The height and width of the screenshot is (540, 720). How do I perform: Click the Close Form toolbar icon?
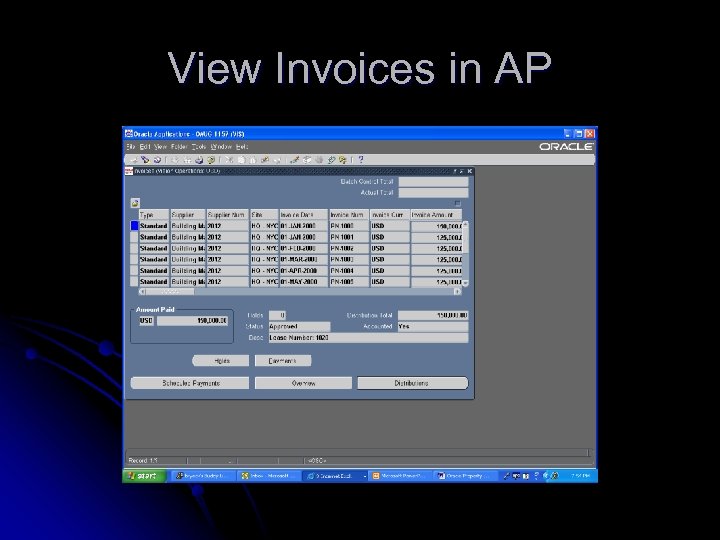[211, 160]
